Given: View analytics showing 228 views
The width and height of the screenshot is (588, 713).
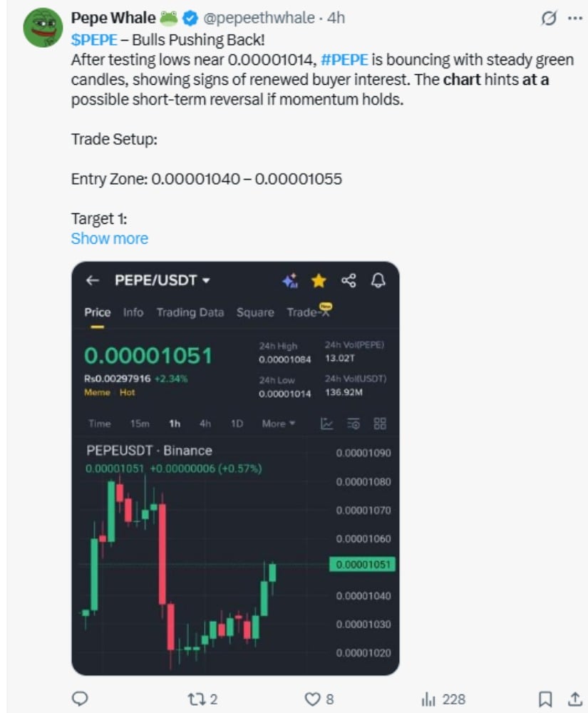Looking at the screenshot, I should pyautogui.click(x=443, y=699).
